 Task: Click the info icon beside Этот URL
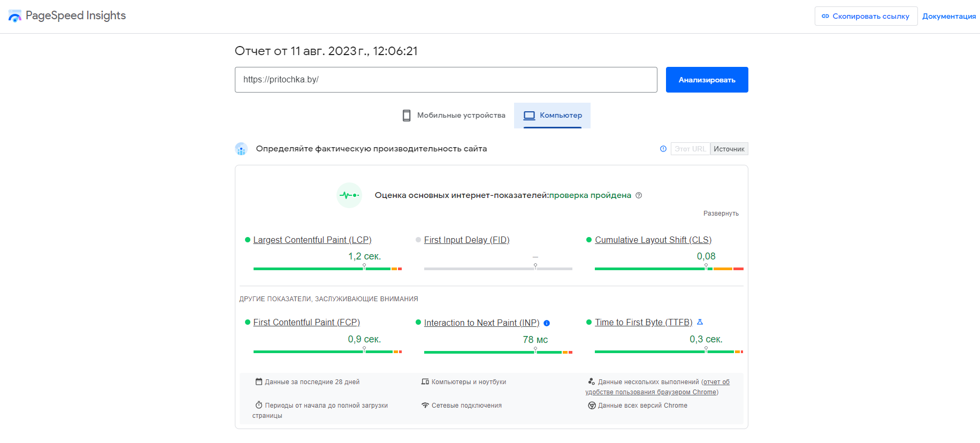click(x=663, y=149)
